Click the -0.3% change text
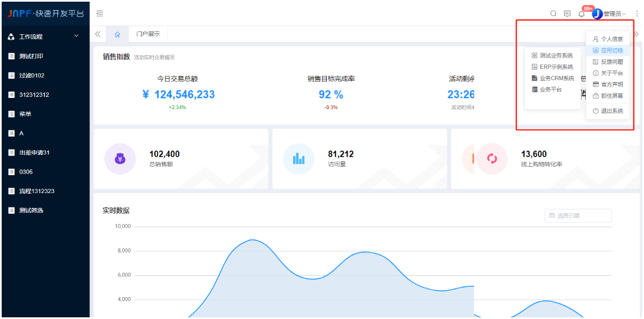Screen dimensions: 644x319 pyautogui.click(x=331, y=107)
